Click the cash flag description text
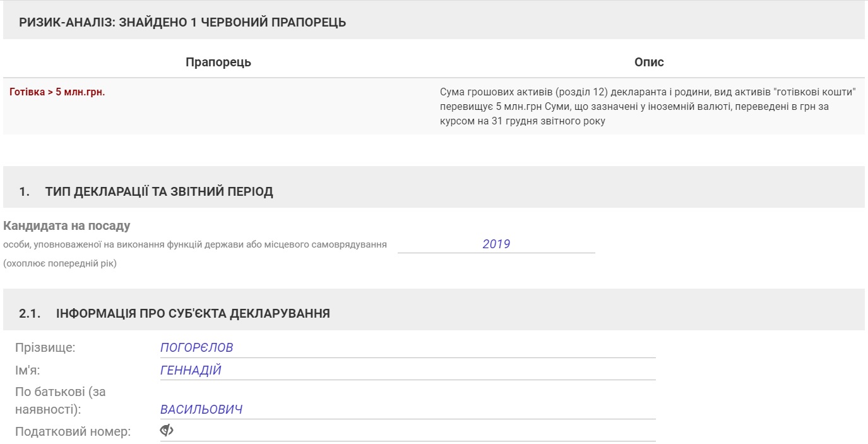 click(648, 107)
